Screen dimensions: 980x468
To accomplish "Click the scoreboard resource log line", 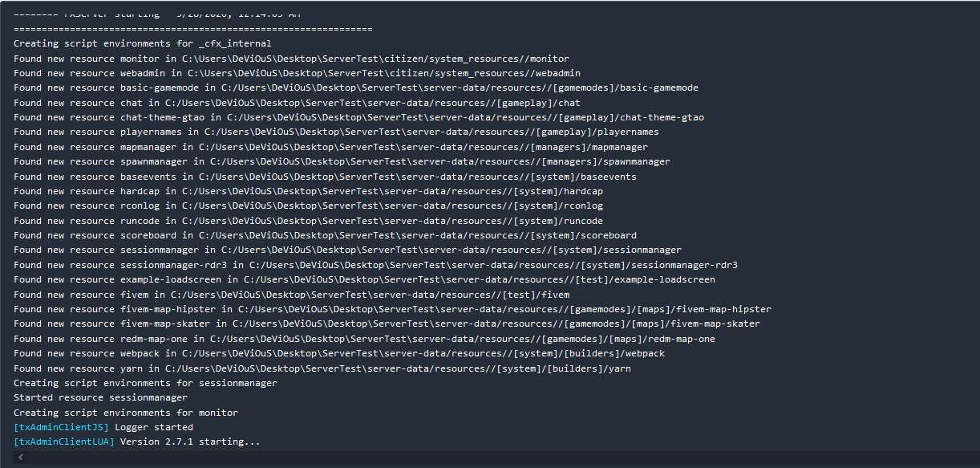I will click(x=325, y=235).
